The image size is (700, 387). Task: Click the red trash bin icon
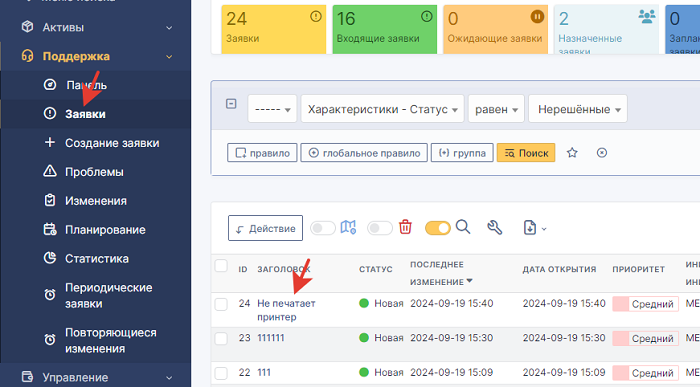405,227
